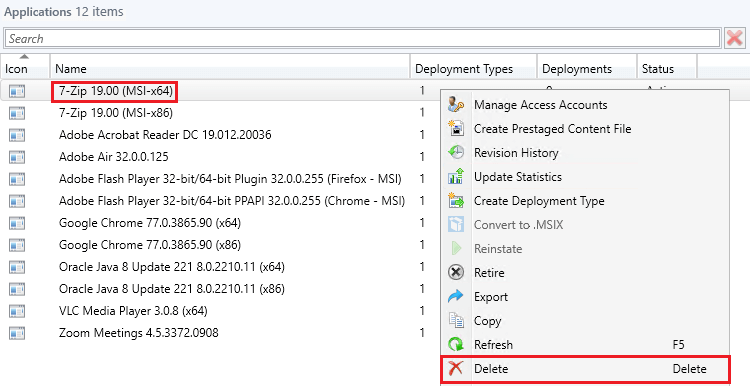The height and width of the screenshot is (386, 750).
Task: Click the icon for 7-Zip 19.00 (MSI-x86)
Action: coord(17,113)
